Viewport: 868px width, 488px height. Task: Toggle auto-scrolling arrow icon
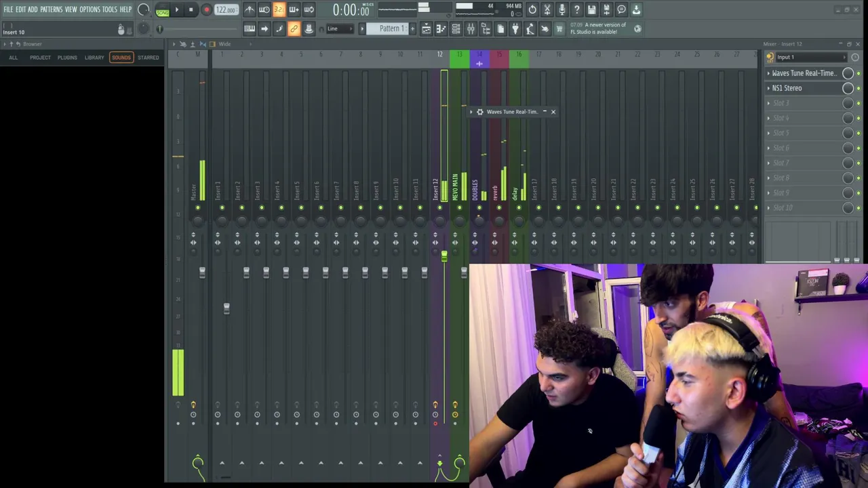tap(264, 28)
